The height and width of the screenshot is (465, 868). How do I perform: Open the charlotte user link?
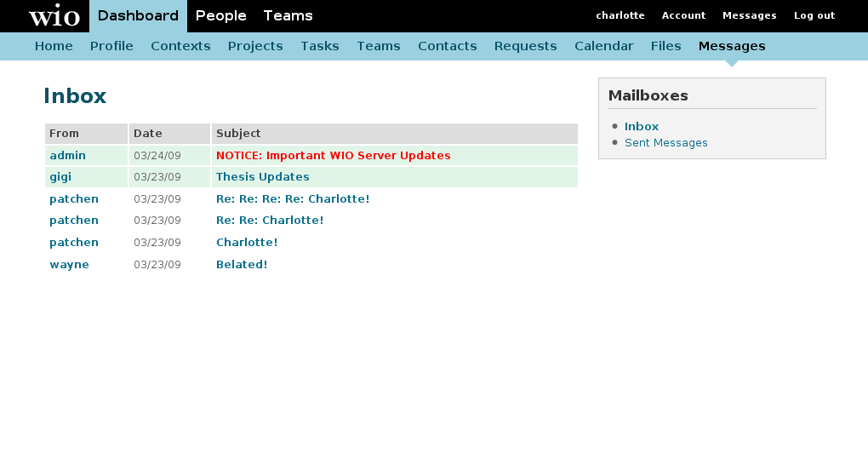click(620, 15)
